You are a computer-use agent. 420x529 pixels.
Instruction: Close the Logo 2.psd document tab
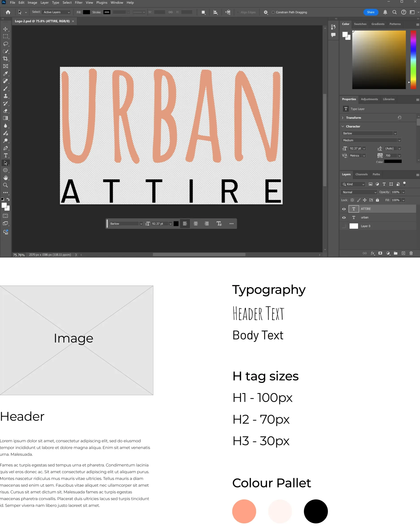73,21
